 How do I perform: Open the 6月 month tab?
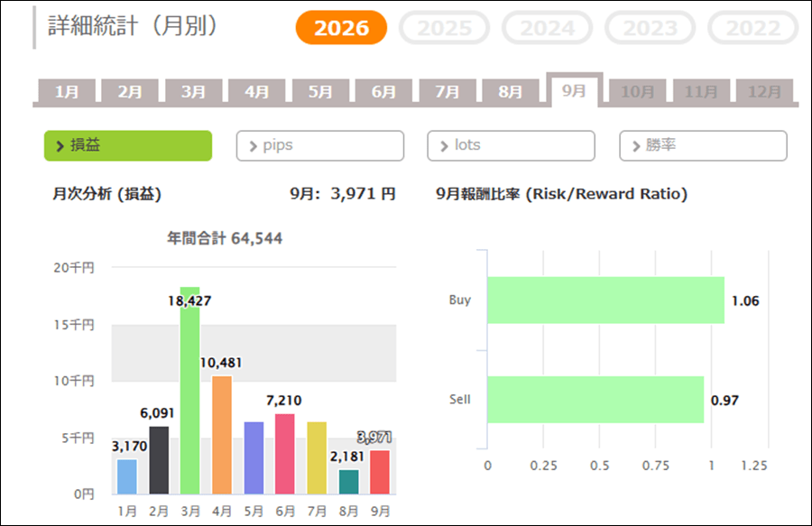383,92
